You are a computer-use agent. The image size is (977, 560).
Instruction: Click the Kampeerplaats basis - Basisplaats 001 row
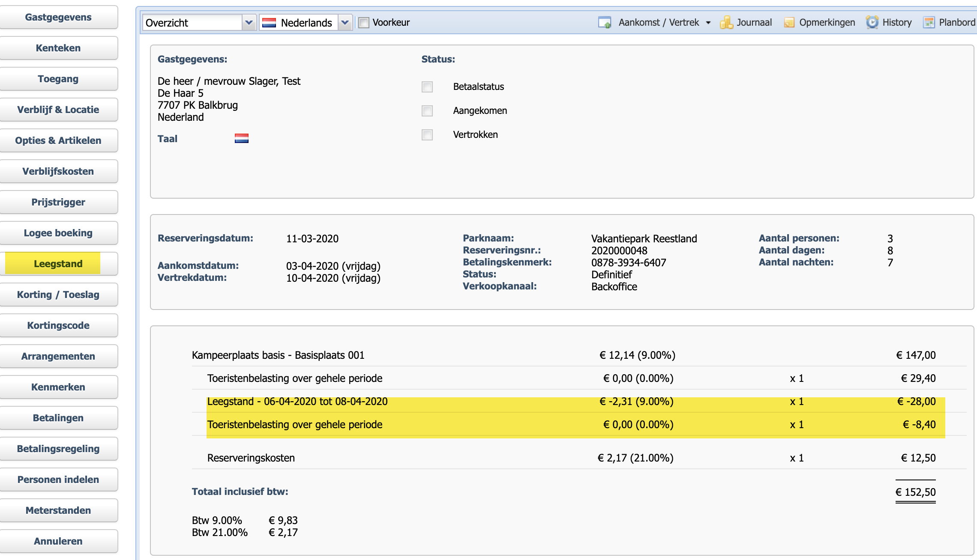[x=579, y=355]
